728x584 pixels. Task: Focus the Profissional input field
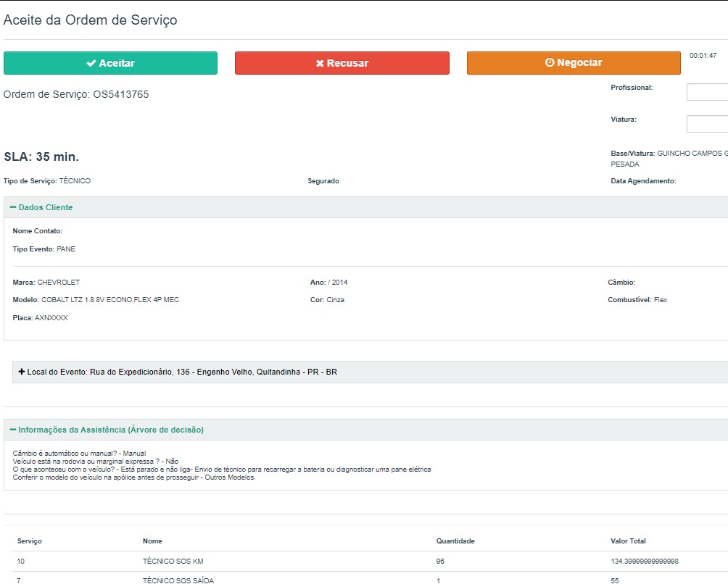(708, 92)
